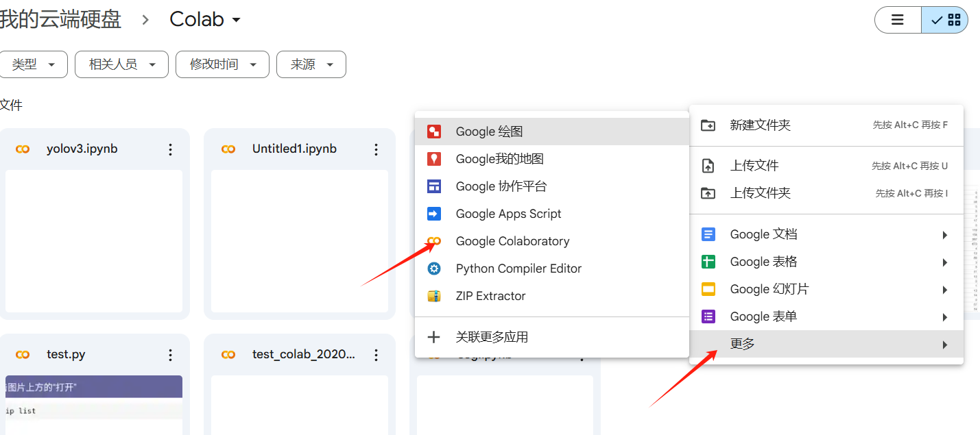Viewport: 980px width, 435px height.
Task: Click the Python Compiler Editor gear icon
Action: coord(433,269)
